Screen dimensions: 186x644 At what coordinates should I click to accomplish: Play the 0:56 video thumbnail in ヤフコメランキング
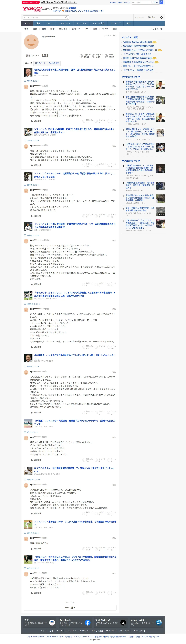(160, 212)
